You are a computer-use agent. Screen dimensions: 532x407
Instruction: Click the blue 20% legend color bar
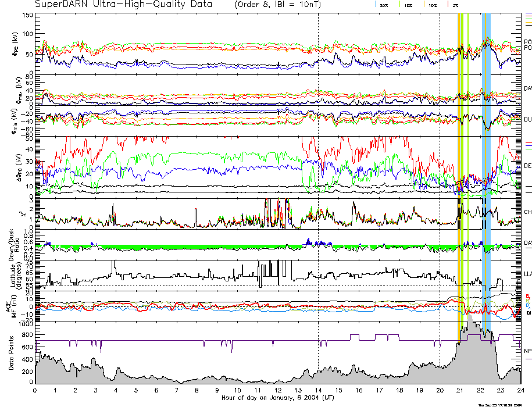tap(376, 5)
